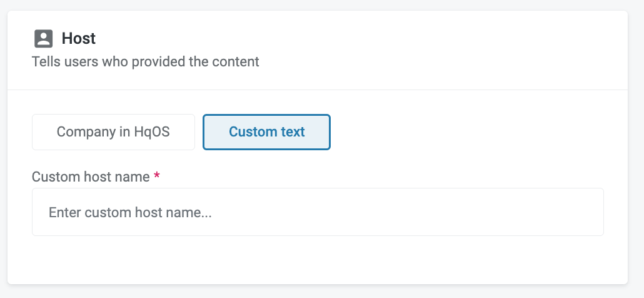
Task: Click the asterisk after Custom host name
Action: click(x=157, y=177)
